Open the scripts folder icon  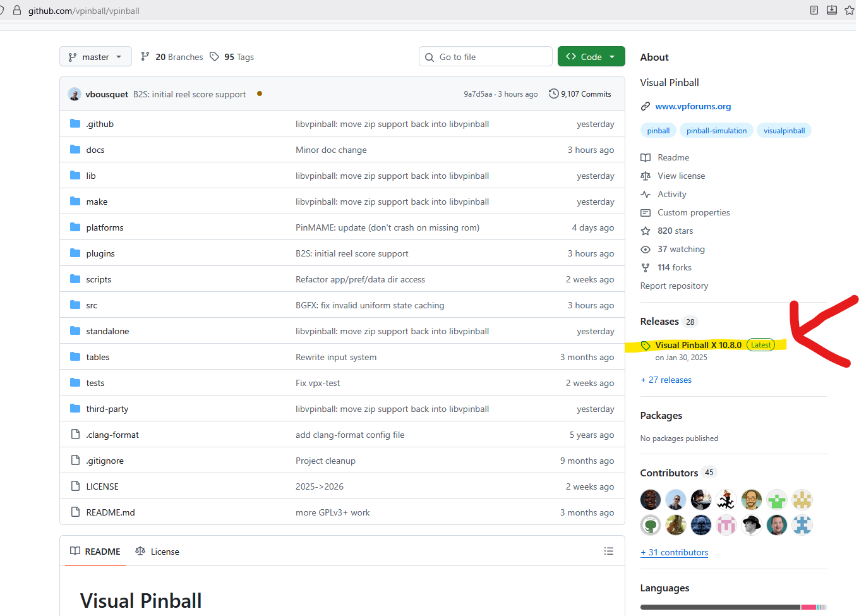pyautogui.click(x=75, y=279)
